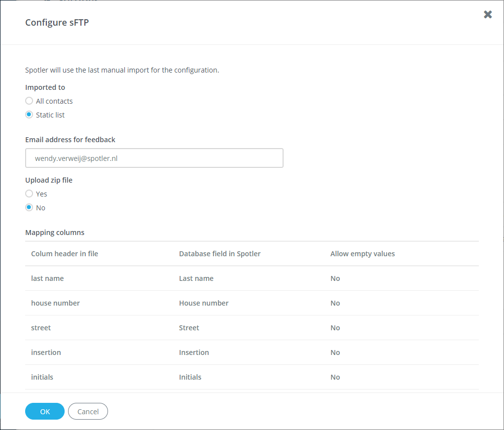
Task: Click the Allow empty values column heading
Action: 362,253
